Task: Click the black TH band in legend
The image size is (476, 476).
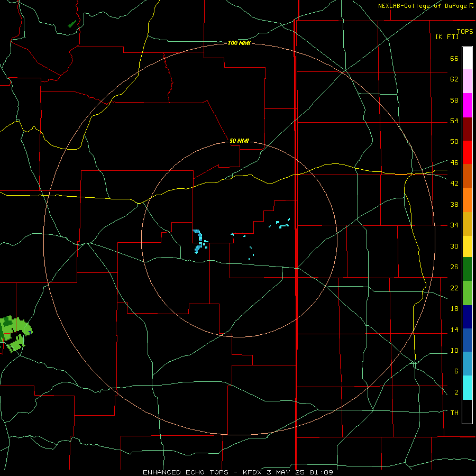Action: tap(467, 411)
